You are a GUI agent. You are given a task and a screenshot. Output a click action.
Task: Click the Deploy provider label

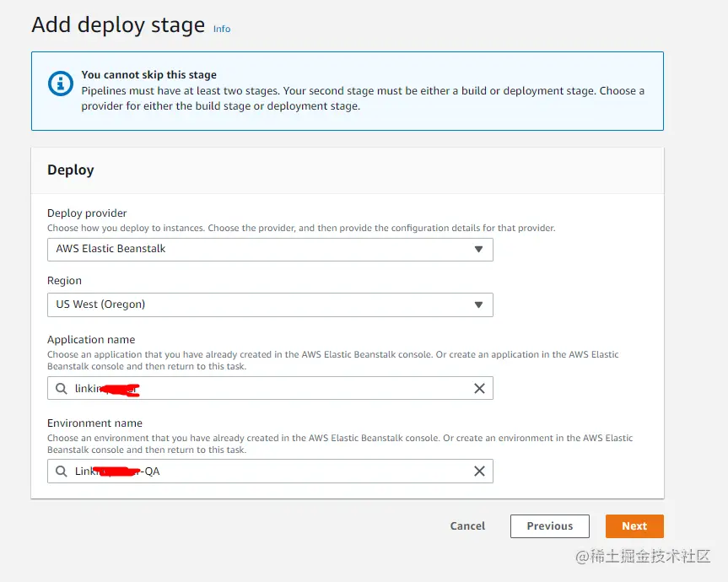[87, 213]
